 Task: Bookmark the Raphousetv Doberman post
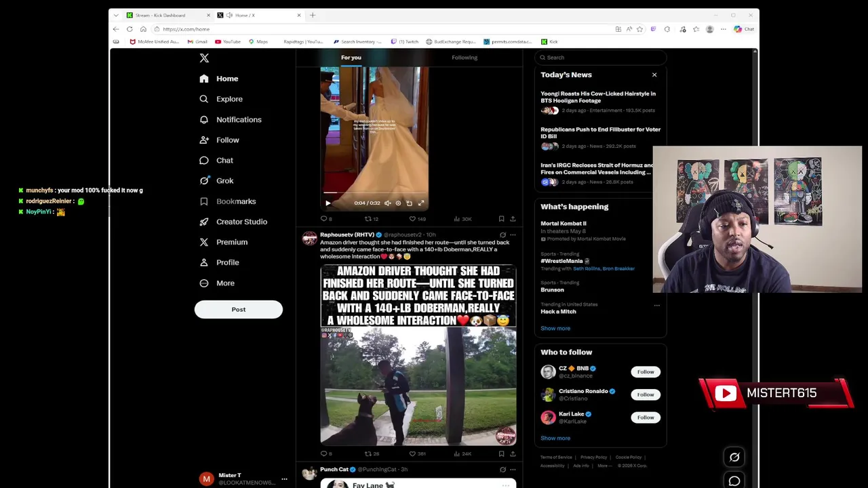[501, 453]
